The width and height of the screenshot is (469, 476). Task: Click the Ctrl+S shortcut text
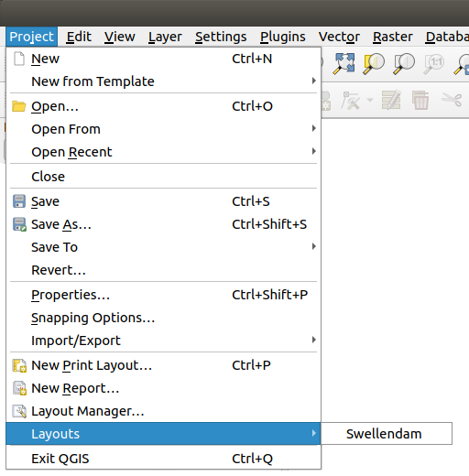coord(251,201)
